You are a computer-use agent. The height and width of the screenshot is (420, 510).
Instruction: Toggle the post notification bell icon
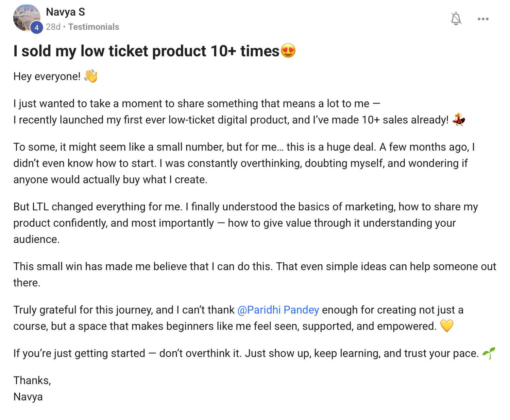(x=456, y=19)
